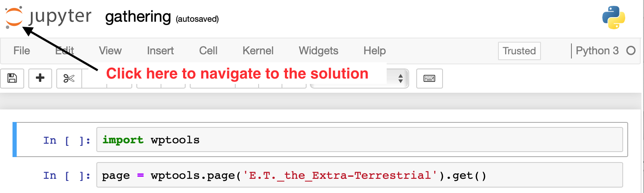Screen dimensions: 644x193
Task: Click the Python 3 kernel name
Action: pos(597,51)
